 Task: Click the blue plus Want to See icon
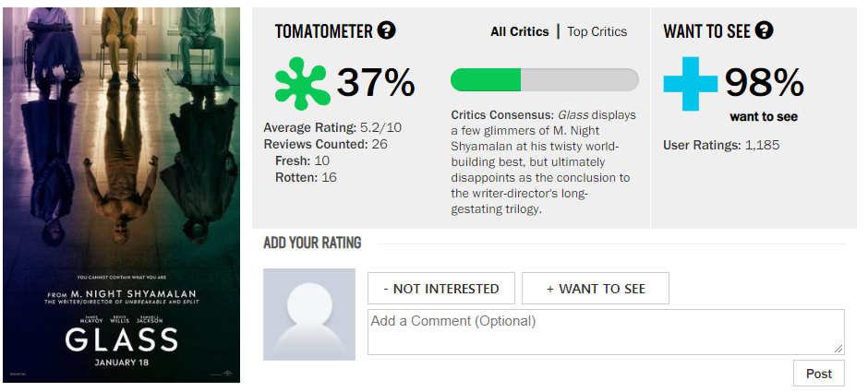point(691,84)
